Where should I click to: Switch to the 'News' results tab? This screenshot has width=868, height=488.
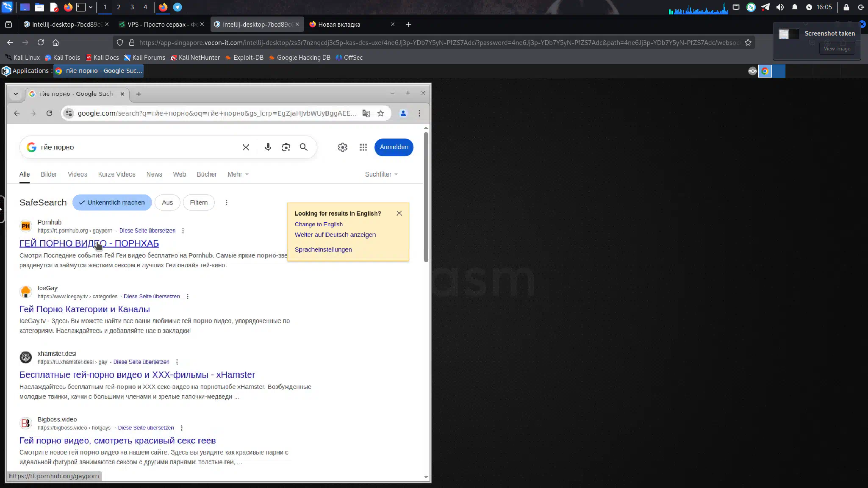click(x=154, y=175)
